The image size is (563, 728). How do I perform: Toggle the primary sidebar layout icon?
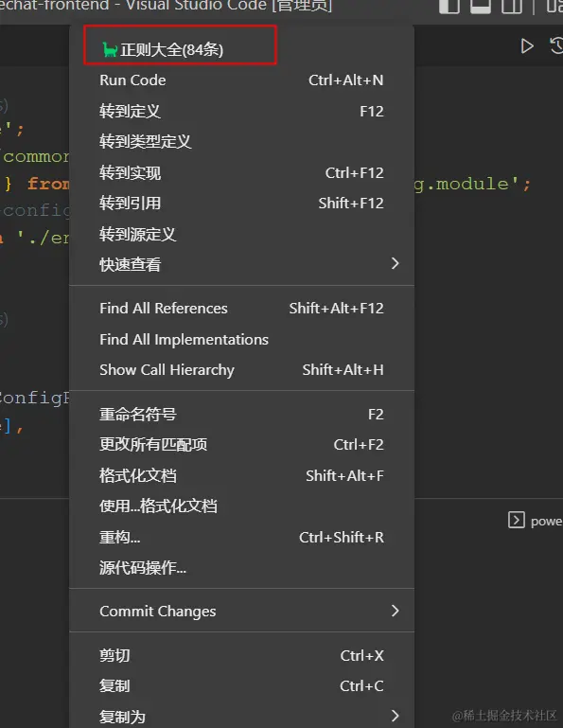(449, 6)
